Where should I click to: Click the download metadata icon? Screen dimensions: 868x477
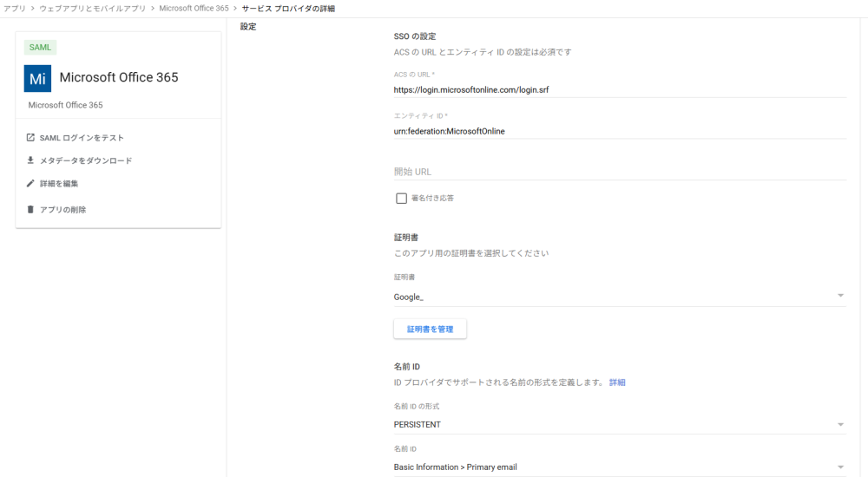[x=30, y=160]
